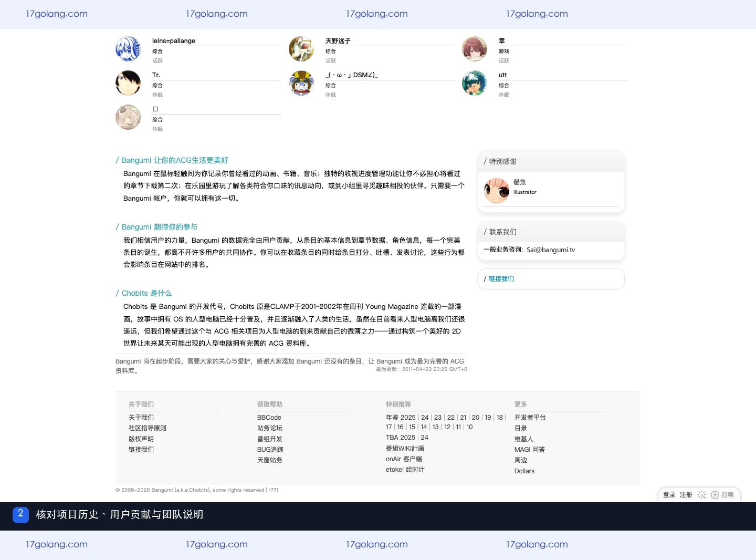Click the 链接我们 panel link
This screenshot has width=756, height=560.
[x=501, y=279]
